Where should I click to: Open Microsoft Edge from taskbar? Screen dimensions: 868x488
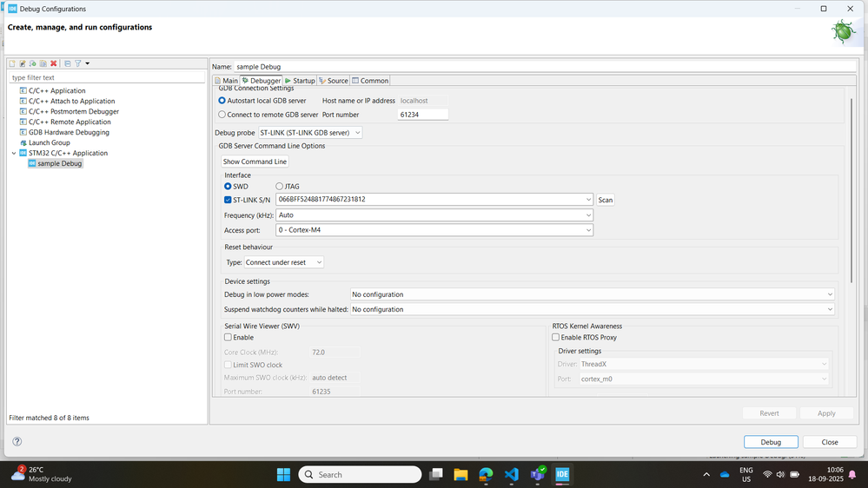pos(486,475)
